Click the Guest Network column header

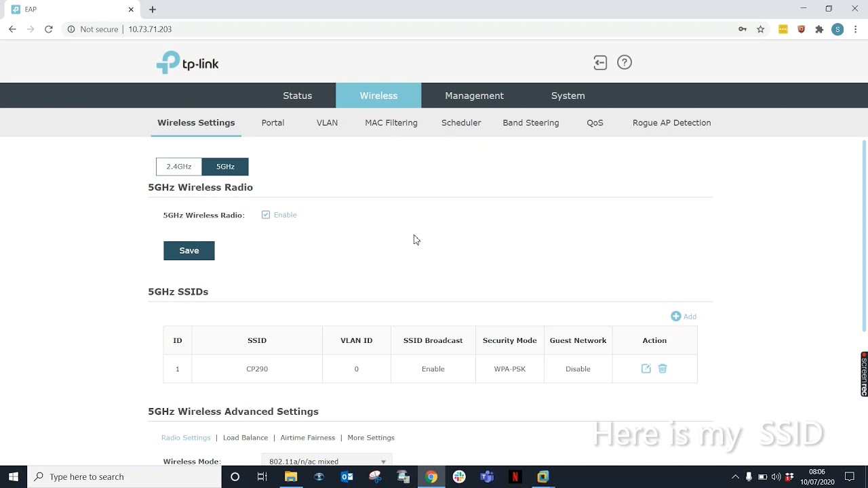[x=578, y=340]
